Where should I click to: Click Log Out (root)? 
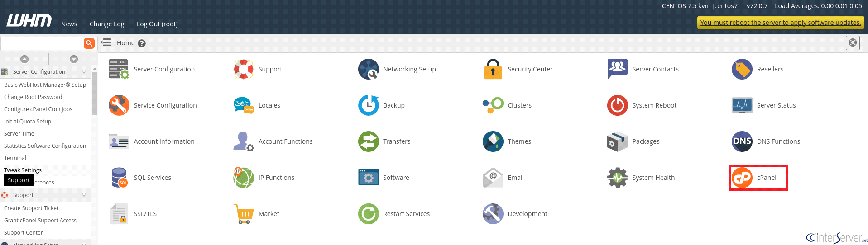point(157,24)
